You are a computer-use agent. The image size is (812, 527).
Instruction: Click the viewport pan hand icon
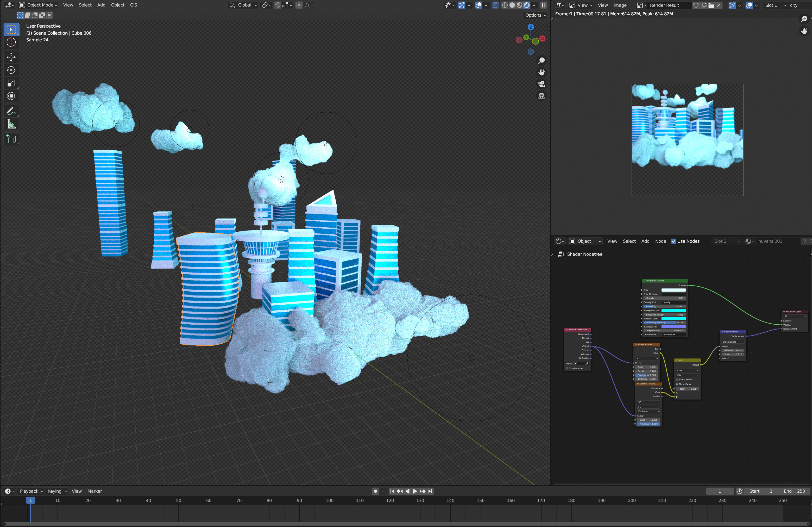[x=542, y=72]
